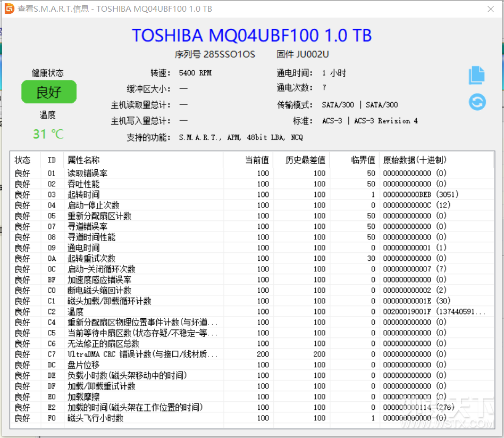This screenshot has width=504, height=438.
Task: Click the 5400 RPM rotation speed value
Action: click(x=195, y=73)
